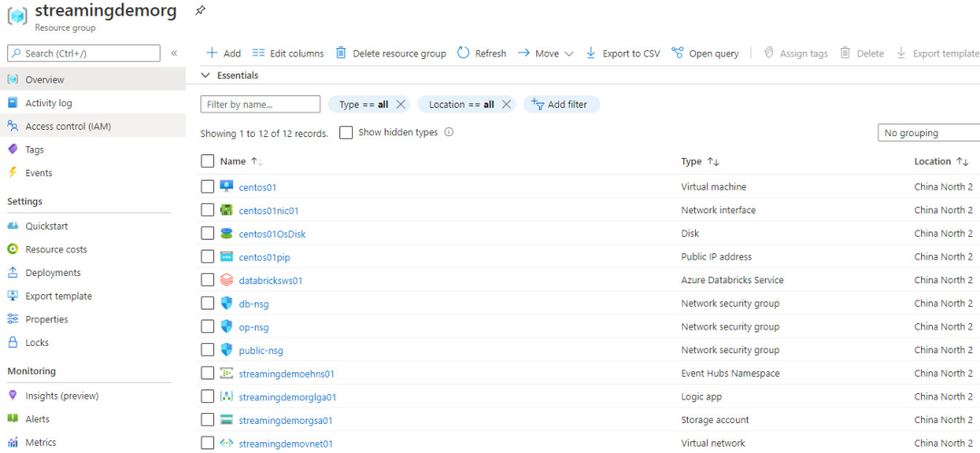
Task: Click Export to CSV
Action: (x=622, y=54)
